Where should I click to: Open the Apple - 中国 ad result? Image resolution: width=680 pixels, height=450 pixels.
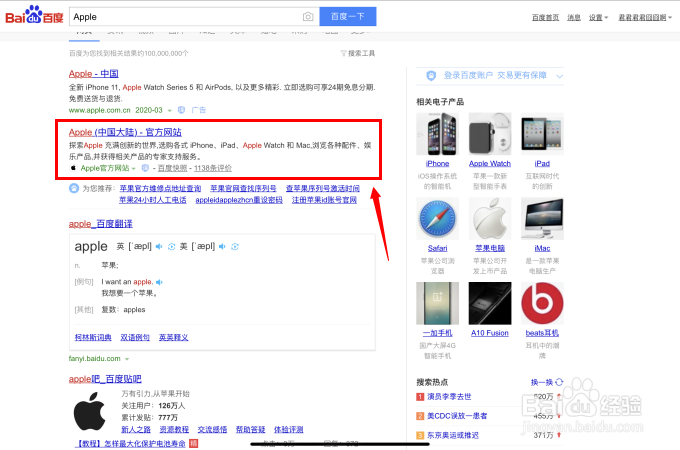pyautogui.click(x=94, y=73)
